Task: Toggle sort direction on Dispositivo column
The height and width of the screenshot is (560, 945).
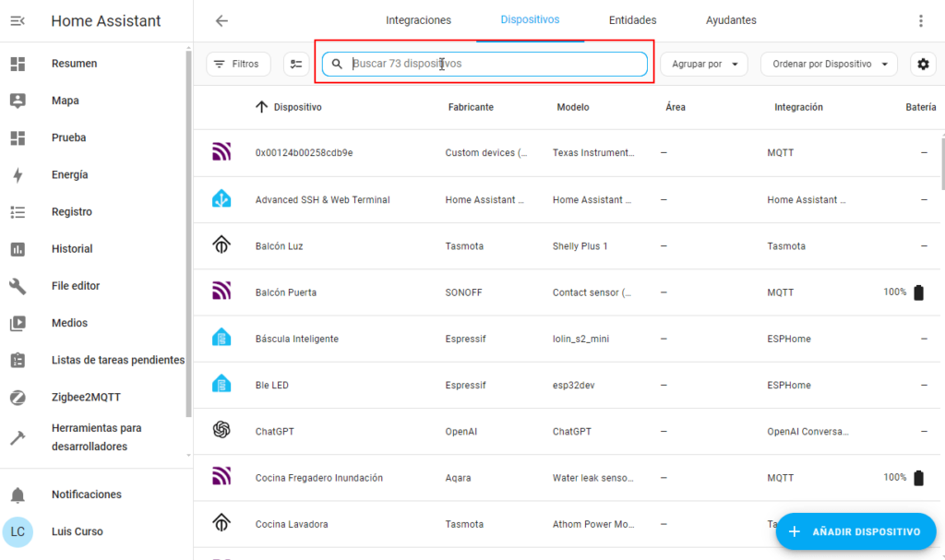Action: tap(262, 107)
